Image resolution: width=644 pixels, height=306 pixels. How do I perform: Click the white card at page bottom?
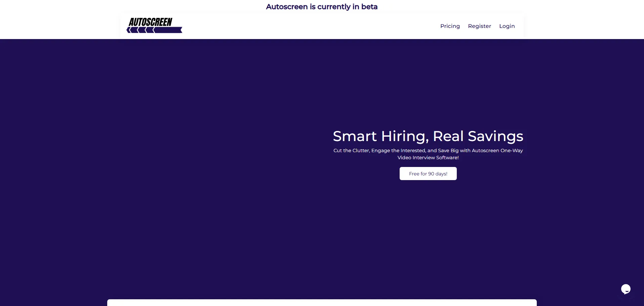[x=322, y=303]
